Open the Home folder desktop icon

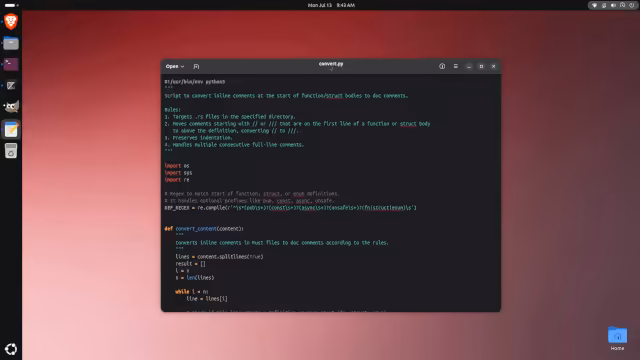(x=617, y=338)
